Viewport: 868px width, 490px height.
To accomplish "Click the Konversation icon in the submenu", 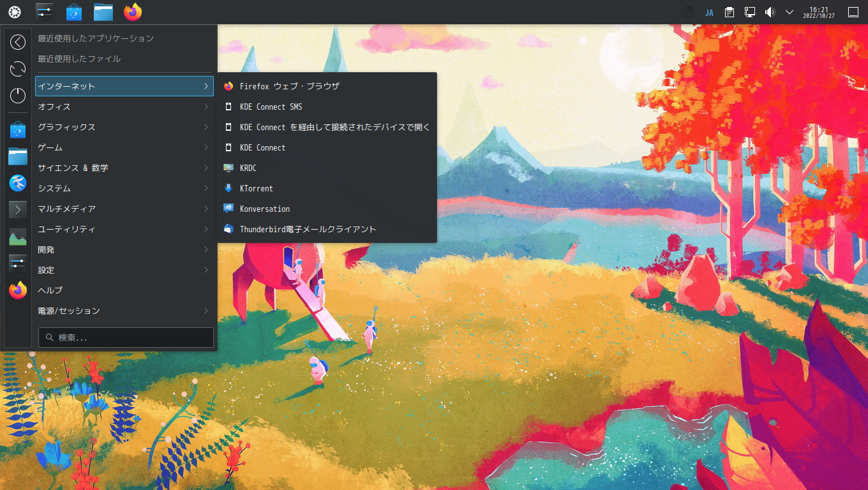I will click(x=228, y=209).
